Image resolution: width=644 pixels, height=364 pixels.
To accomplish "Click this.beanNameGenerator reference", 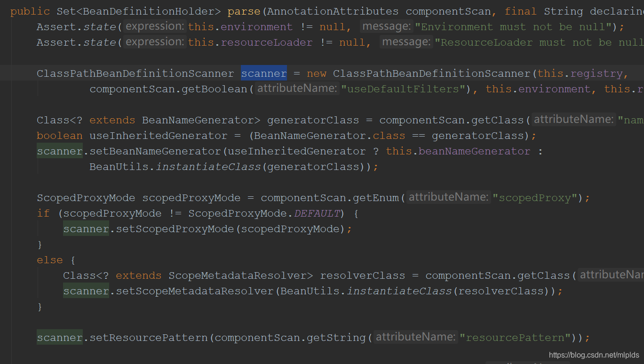I will [458, 151].
